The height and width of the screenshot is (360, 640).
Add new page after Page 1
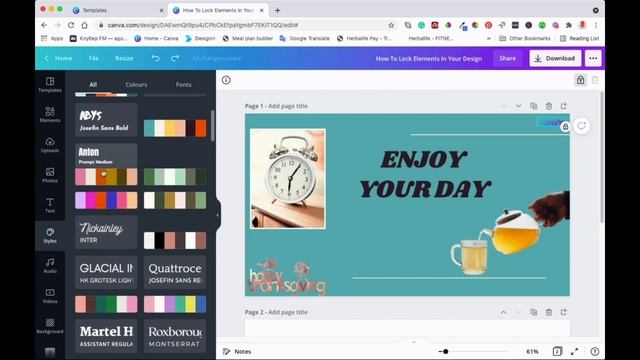[x=564, y=106]
